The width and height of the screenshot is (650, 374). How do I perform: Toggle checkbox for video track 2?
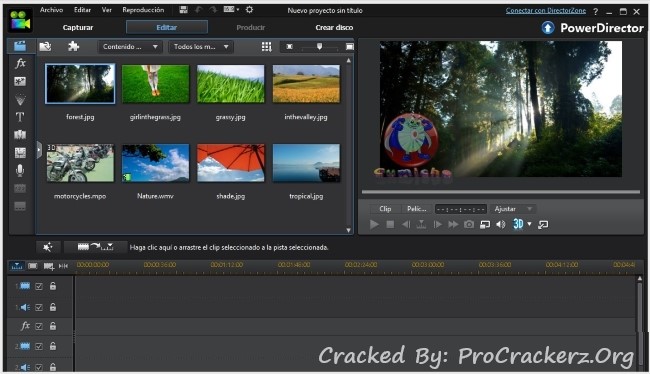pos(39,346)
